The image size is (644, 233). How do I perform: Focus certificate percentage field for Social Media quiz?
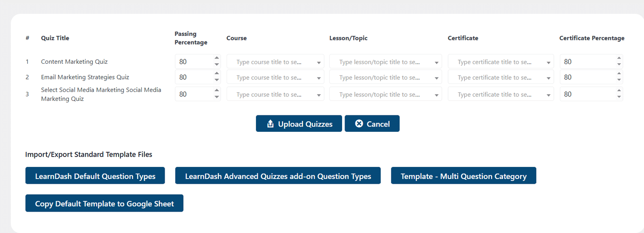click(588, 94)
